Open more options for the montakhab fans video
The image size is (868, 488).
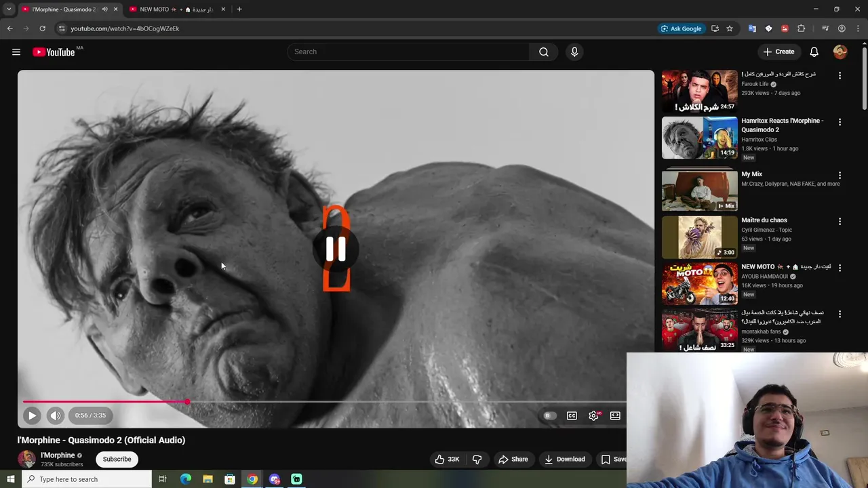coord(840,314)
